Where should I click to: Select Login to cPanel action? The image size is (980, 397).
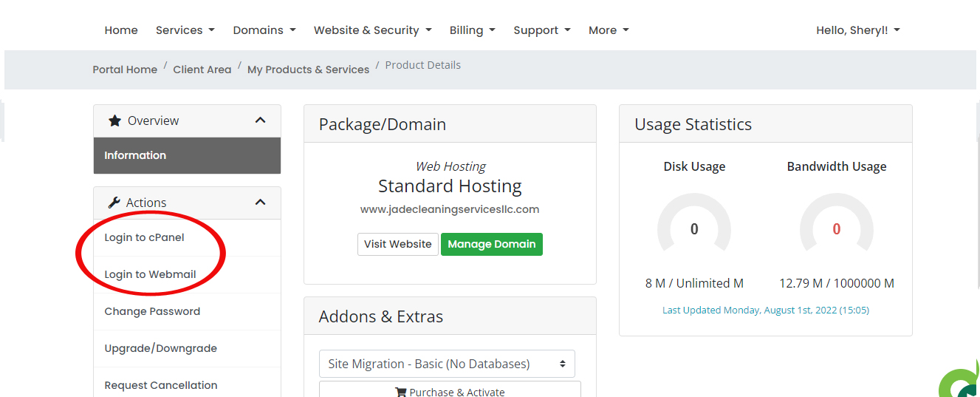(145, 237)
